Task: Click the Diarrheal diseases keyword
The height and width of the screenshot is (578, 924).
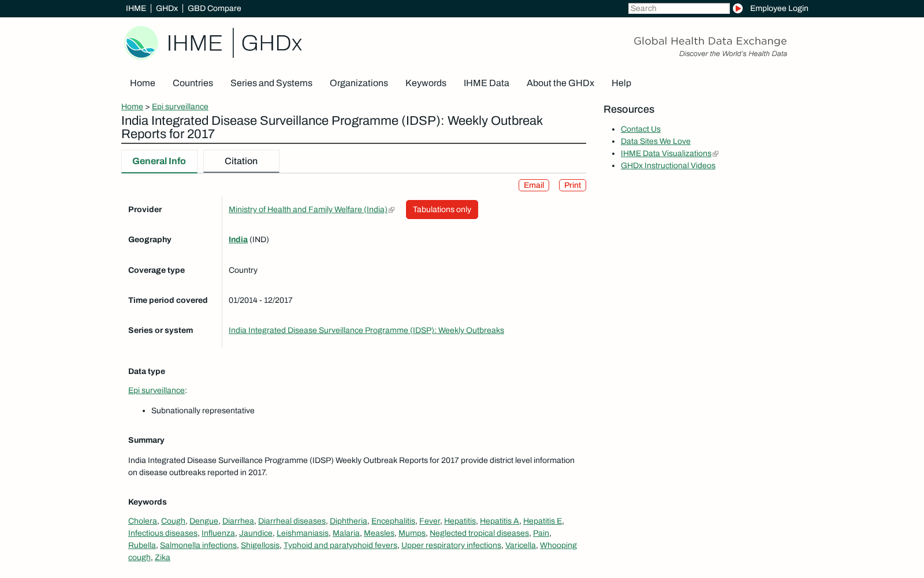Action: click(x=292, y=521)
